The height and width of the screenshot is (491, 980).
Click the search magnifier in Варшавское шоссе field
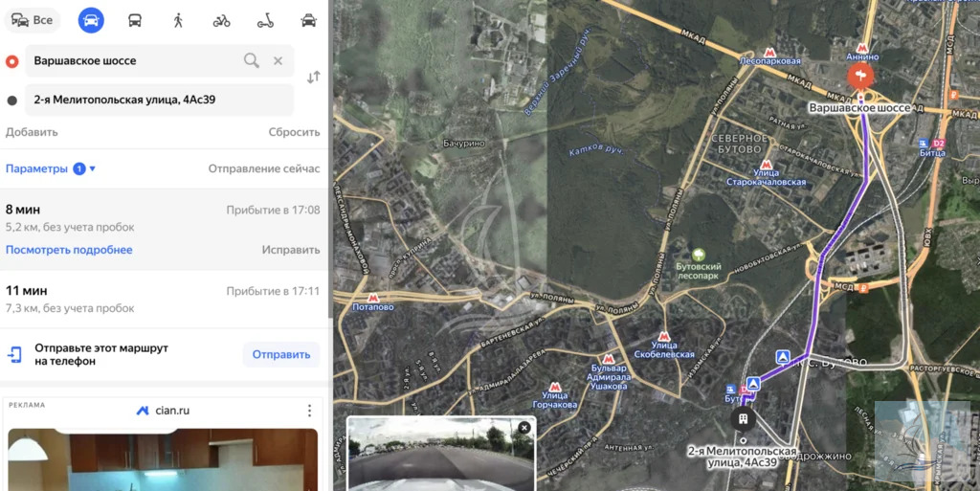pyautogui.click(x=251, y=60)
